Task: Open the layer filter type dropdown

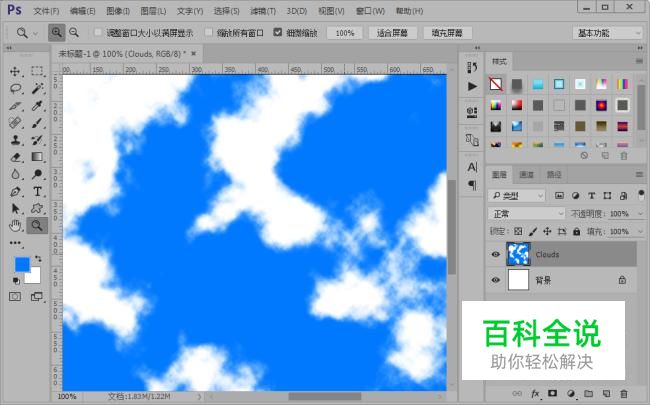Action: 516,195
